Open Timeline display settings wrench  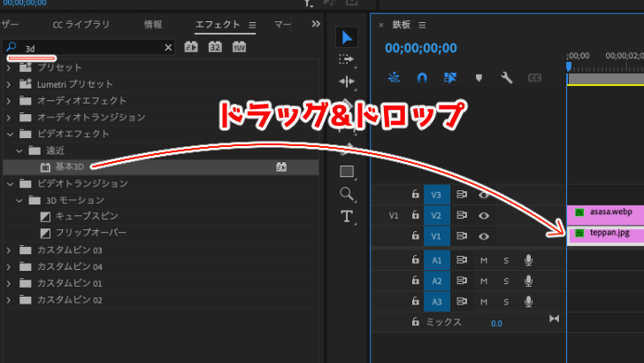506,77
